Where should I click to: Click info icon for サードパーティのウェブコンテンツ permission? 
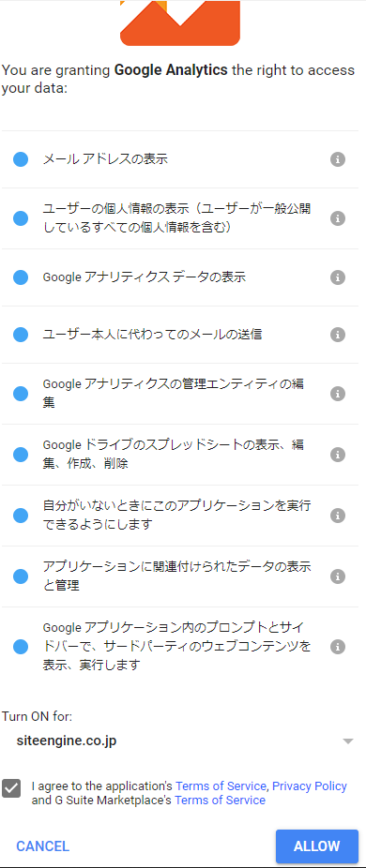pos(338,646)
